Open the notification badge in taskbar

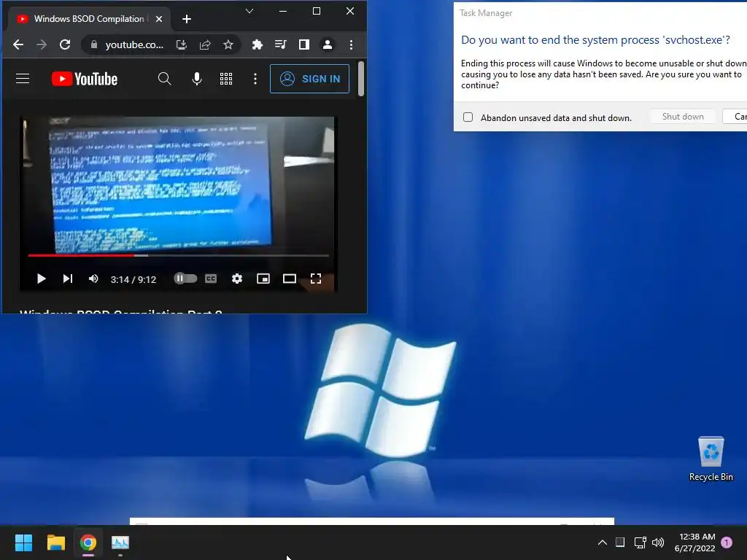[727, 542]
